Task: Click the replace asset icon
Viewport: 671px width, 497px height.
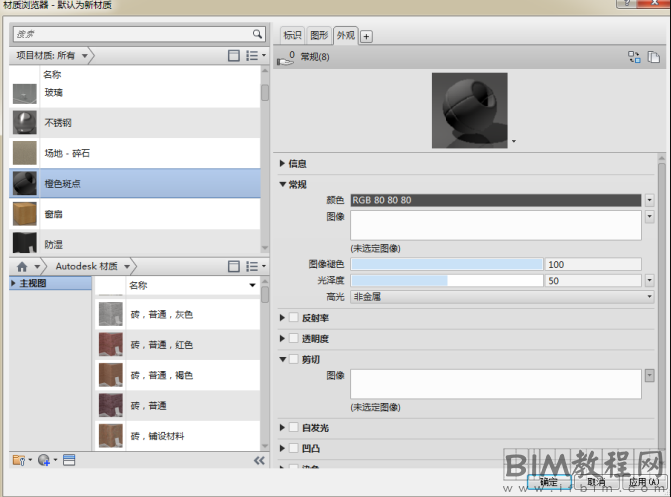Action: [x=634, y=58]
